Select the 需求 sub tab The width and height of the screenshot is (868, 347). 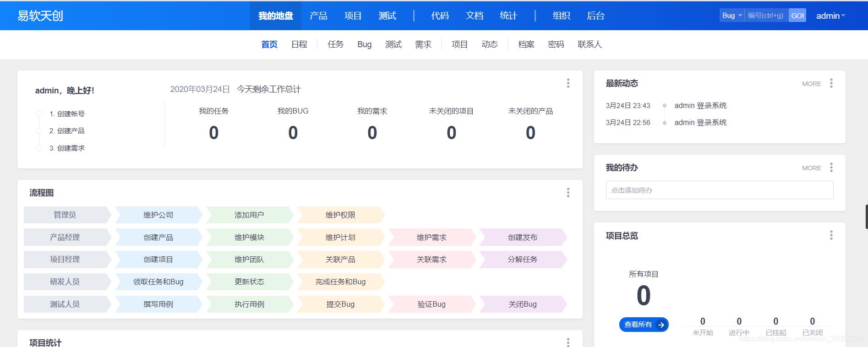pyautogui.click(x=423, y=44)
